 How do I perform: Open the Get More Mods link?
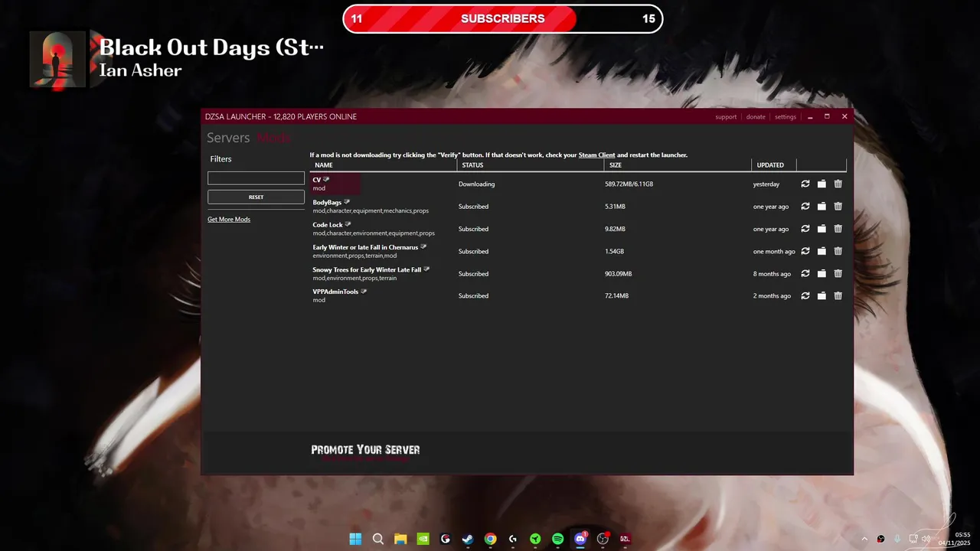(x=229, y=220)
